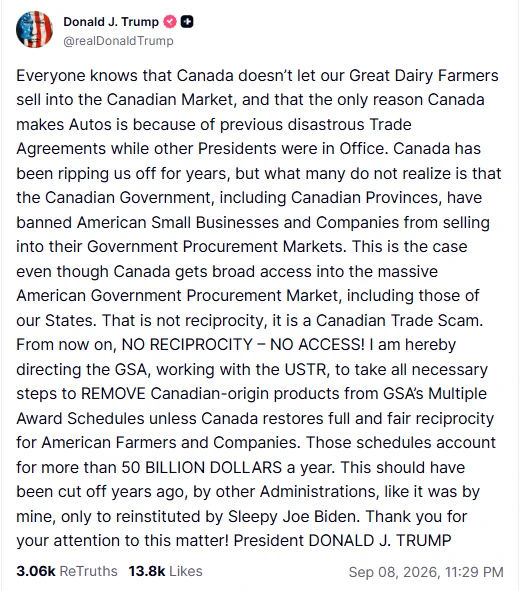Open Donald J. Trump display name
This screenshot has height=591, width=522.
111,22
